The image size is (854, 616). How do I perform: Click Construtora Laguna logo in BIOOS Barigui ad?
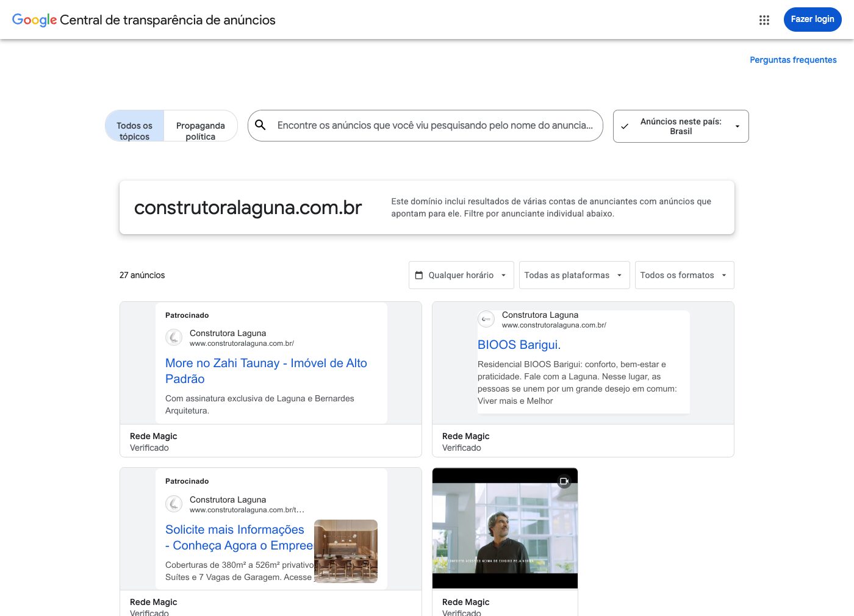click(x=486, y=319)
